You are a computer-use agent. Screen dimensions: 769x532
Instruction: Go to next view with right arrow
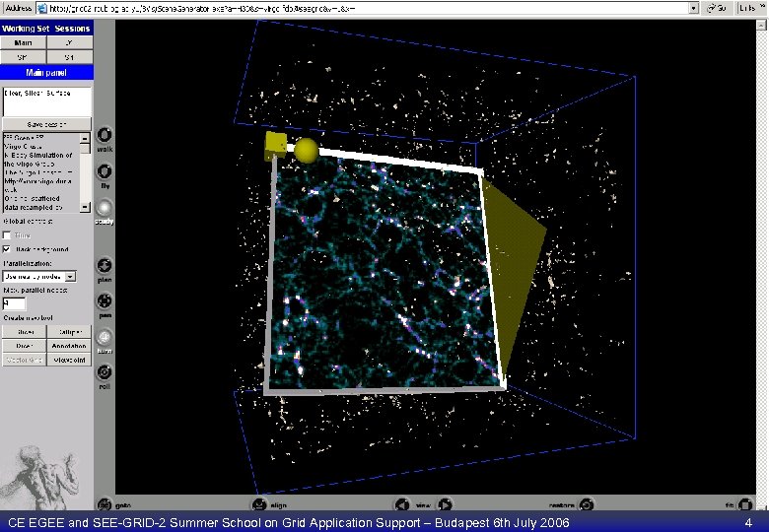point(445,504)
